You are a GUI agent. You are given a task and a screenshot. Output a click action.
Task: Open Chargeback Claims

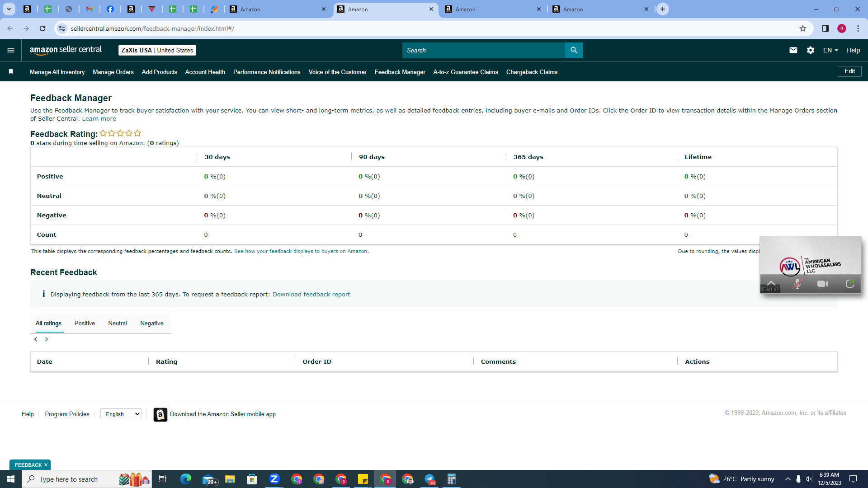coord(532,72)
